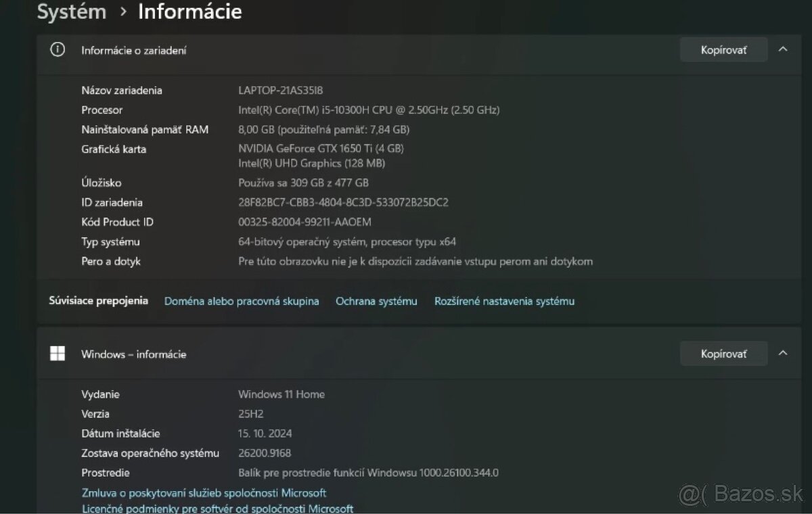Viewport: 812px width, 514px height.
Task: Select the 8,00 GB RAM value
Action: click(x=323, y=129)
